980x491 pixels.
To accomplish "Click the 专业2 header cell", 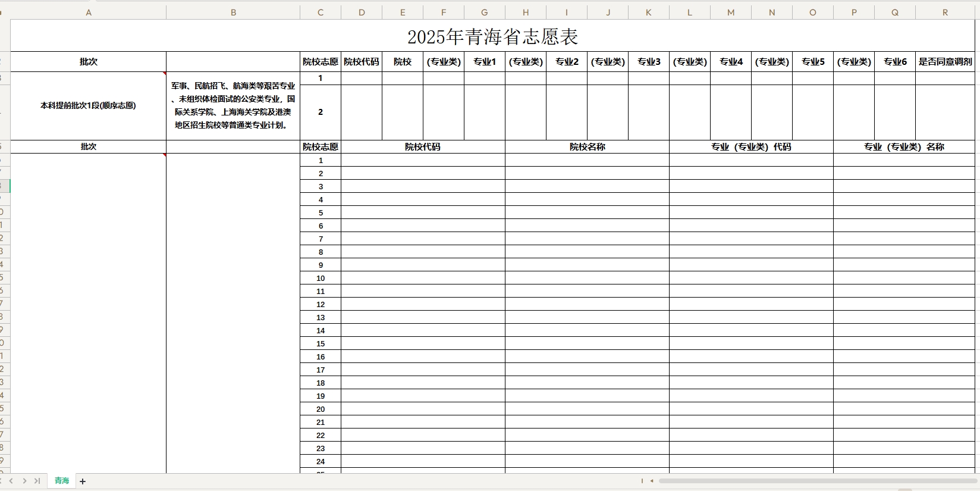I will [x=567, y=62].
